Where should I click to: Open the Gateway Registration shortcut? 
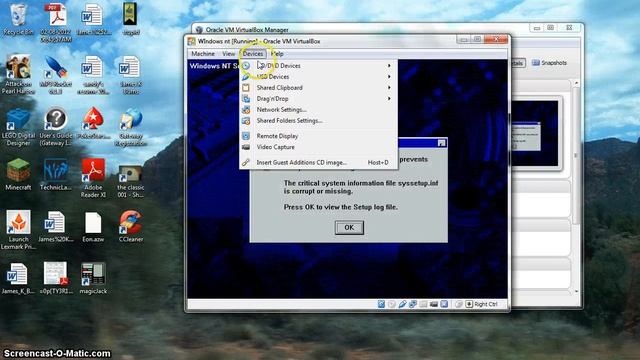[x=131, y=127]
